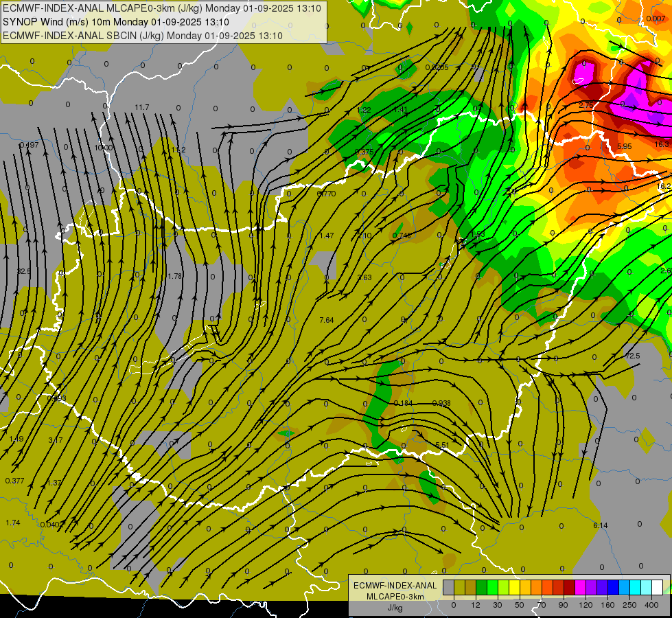Click the 70 tick label on the legend
This screenshot has height=618, width=672.
pyautogui.click(x=542, y=605)
